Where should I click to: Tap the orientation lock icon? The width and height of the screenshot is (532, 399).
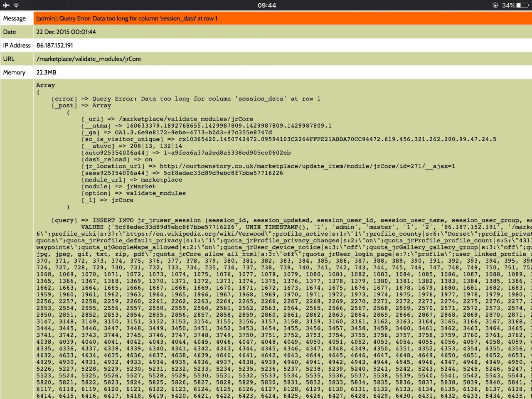[495, 5]
